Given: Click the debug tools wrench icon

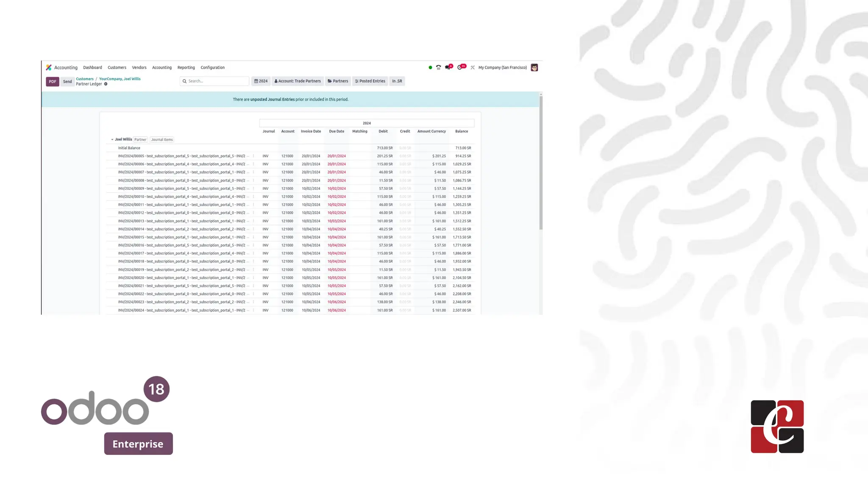Looking at the screenshot, I should point(473,67).
